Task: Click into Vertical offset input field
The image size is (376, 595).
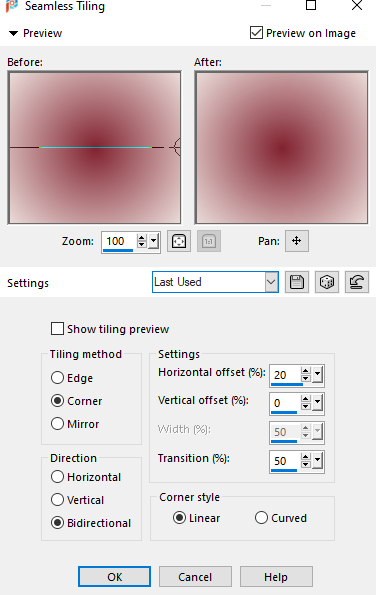Action: [285, 403]
